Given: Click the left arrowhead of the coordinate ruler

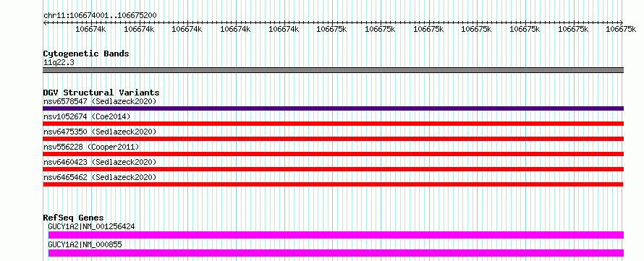Looking at the screenshot, I should click(45, 22).
